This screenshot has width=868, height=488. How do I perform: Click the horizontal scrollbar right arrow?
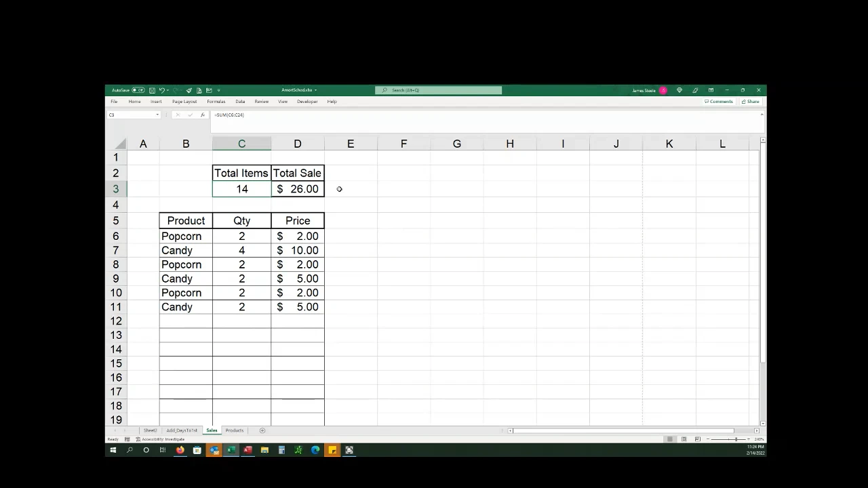[x=757, y=430]
